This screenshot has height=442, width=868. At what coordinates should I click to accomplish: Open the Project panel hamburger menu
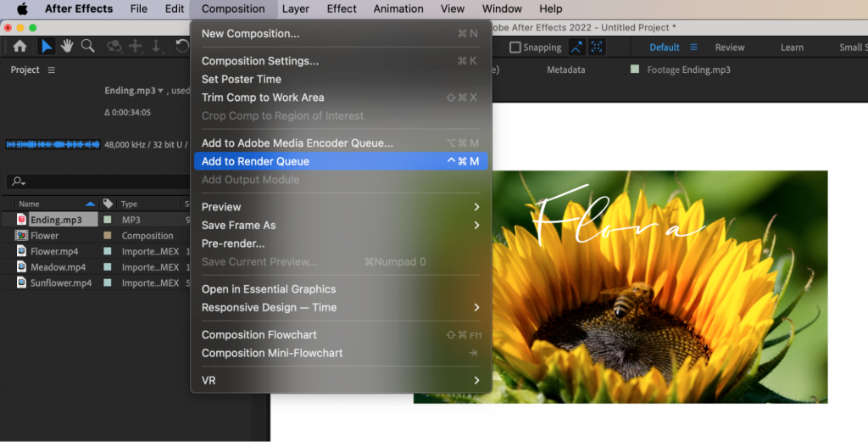coord(52,70)
